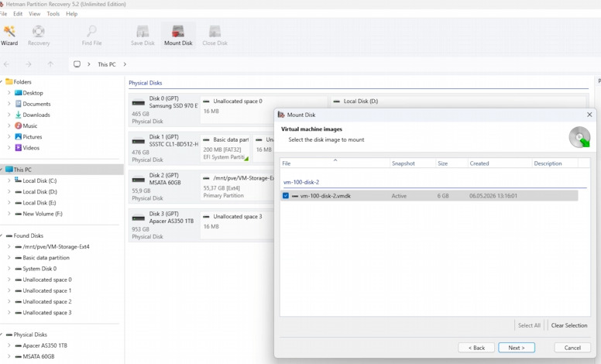Go back with the navigation arrow

(x=6, y=64)
